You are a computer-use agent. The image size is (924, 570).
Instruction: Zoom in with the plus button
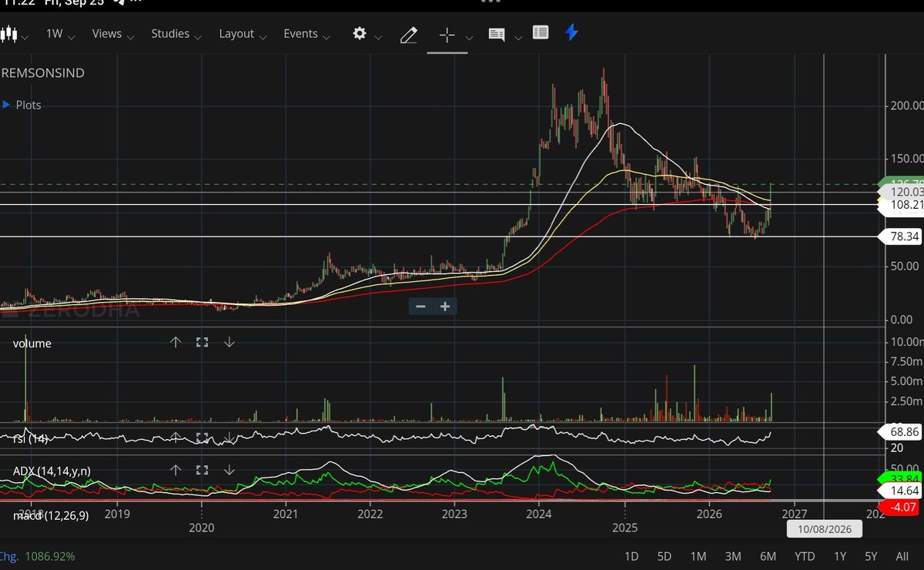[x=445, y=307]
